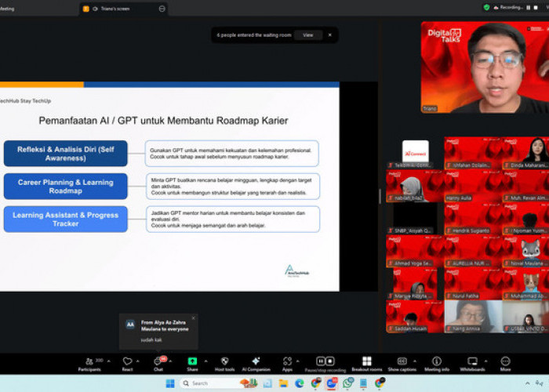Dismiss the waiting room notification
This screenshot has height=392, width=549.
(x=329, y=35)
